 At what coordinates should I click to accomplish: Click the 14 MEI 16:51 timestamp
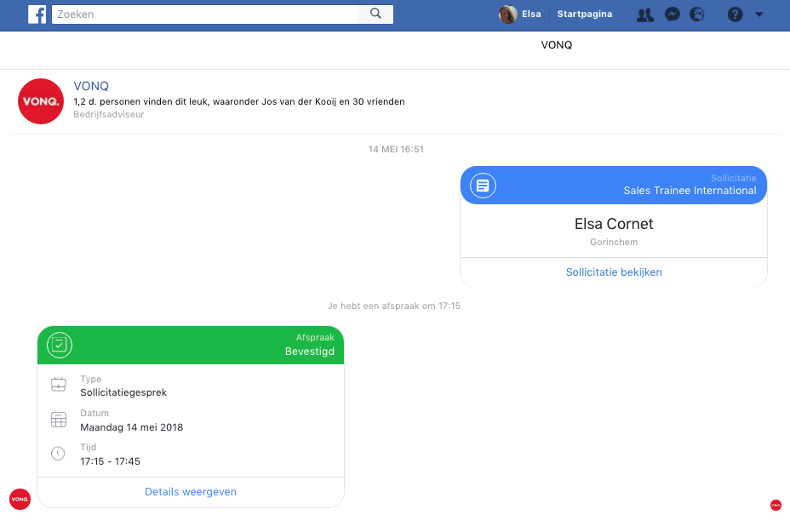click(396, 149)
